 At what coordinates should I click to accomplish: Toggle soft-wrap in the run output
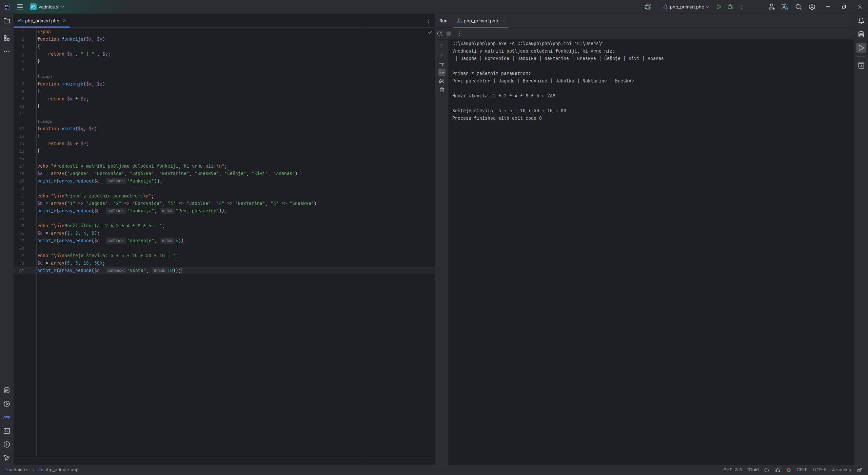tap(441, 64)
